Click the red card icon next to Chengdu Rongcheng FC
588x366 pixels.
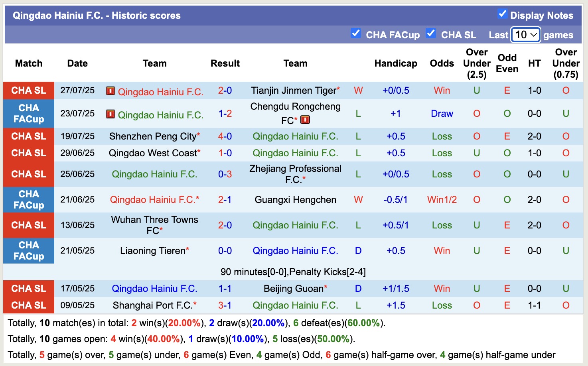point(305,119)
